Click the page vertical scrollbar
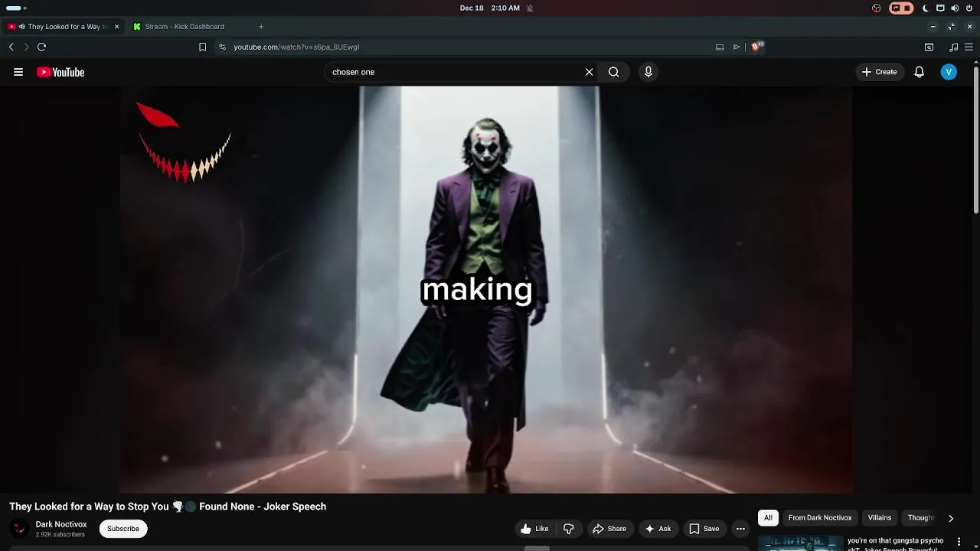Viewport: 980px width, 551px height. pyautogui.click(x=976, y=142)
